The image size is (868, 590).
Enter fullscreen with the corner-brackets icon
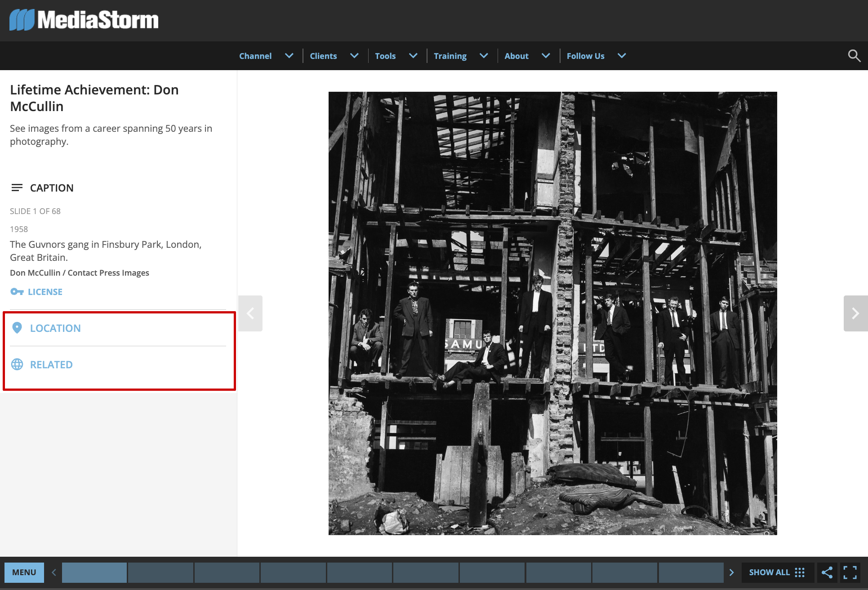click(x=850, y=572)
